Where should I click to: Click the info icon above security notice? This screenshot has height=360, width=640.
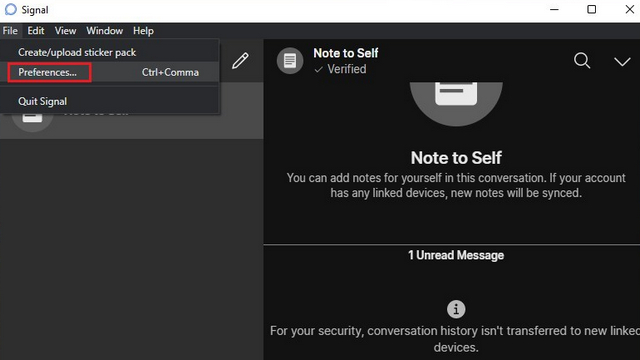456,309
